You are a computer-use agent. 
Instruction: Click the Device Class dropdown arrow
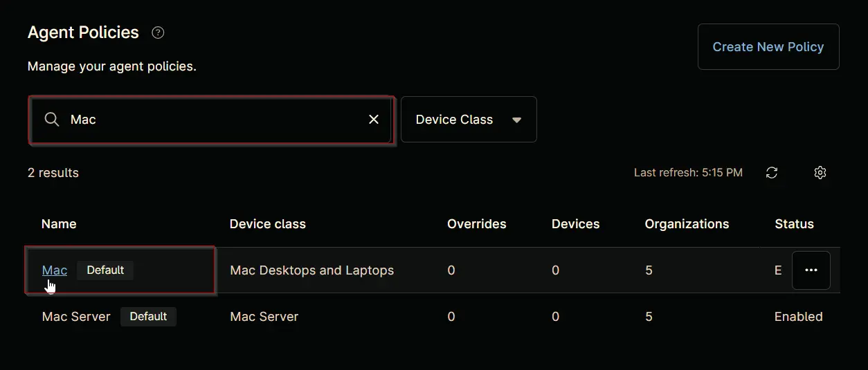[516, 120]
